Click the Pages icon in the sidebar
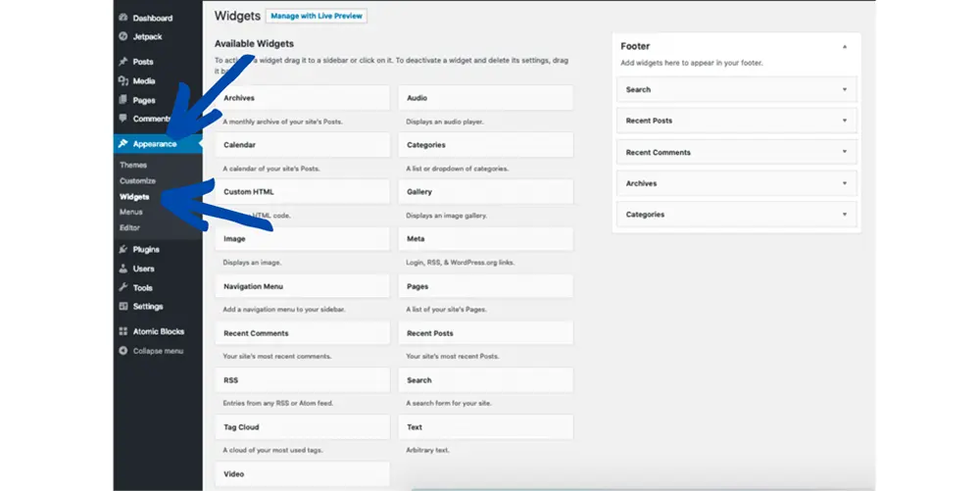 point(123,100)
